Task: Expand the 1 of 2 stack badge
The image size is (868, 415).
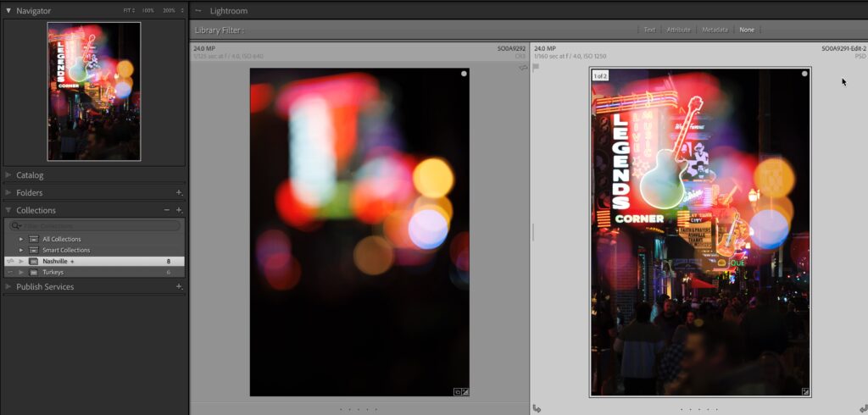Action: coord(601,76)
